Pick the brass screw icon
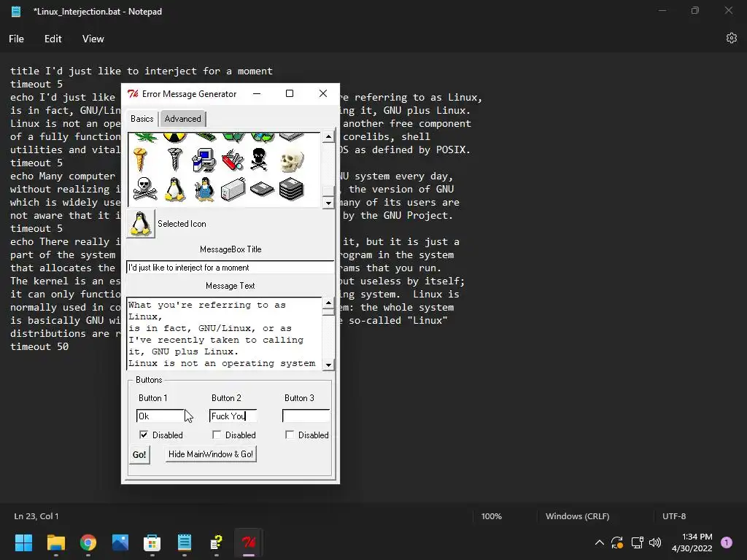The image size is (747, 560). click(140, 160)
